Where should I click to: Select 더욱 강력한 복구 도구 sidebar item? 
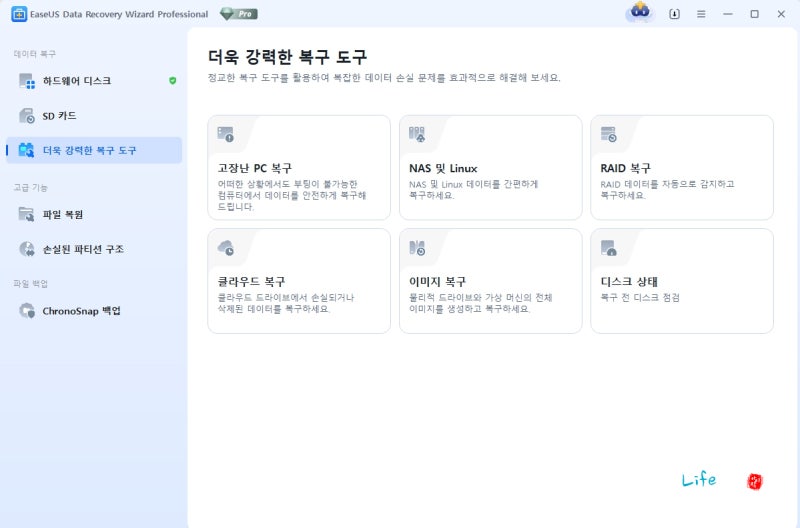pos(94,150)
